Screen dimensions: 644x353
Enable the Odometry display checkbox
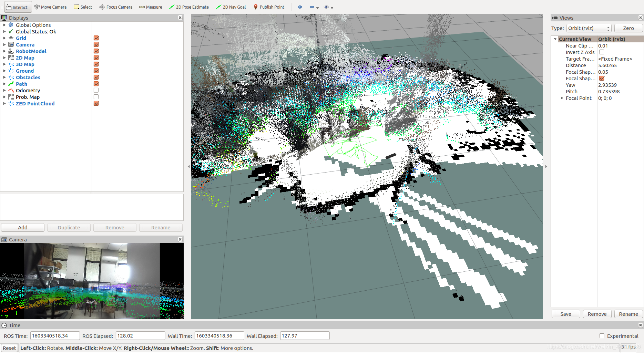96,90
